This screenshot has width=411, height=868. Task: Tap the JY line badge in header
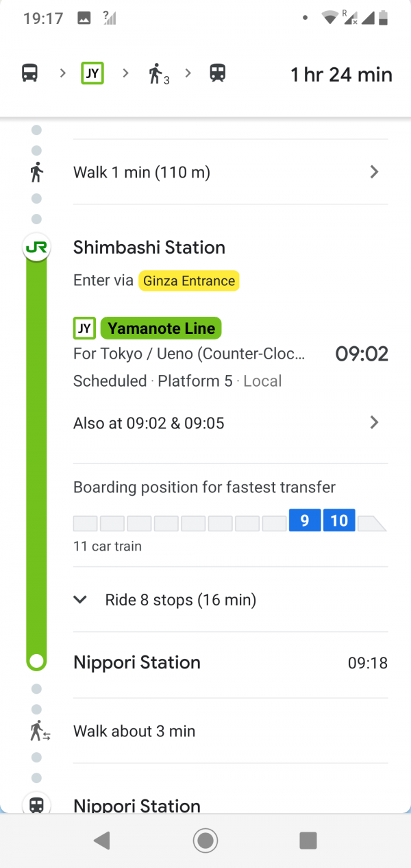92,73
